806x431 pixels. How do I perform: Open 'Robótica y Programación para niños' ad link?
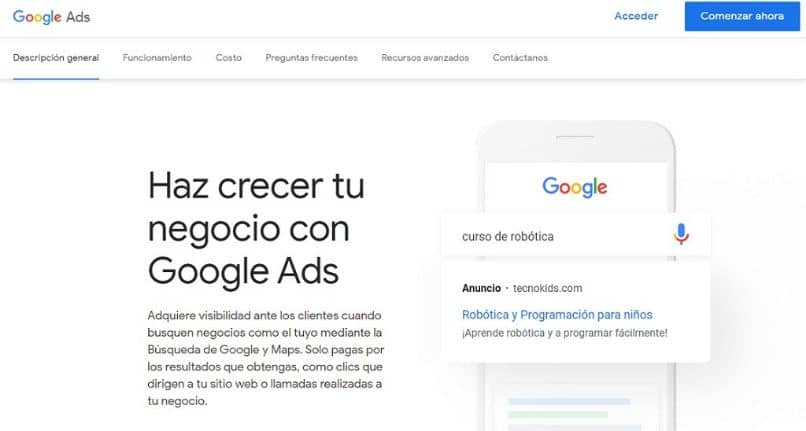pos(557,314)
